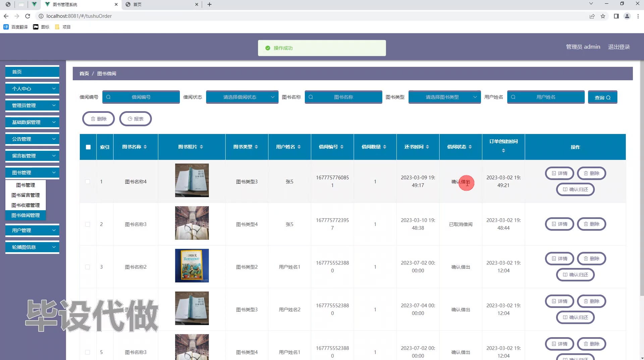This screenshot has width=644, height=360.
Task: Select 图书留言管理 in sidebar submenu
Action: coord(25,195)
